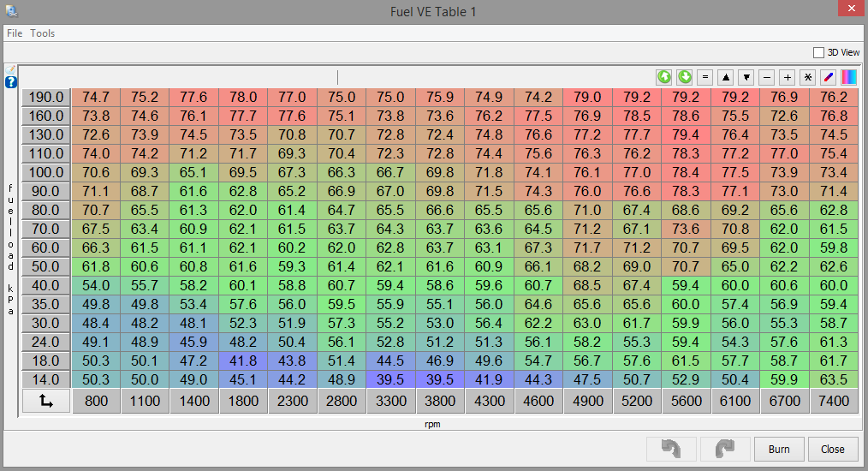Select cell with value 74.9
Viewport: 868px width, 471px height.
point(490,97)
